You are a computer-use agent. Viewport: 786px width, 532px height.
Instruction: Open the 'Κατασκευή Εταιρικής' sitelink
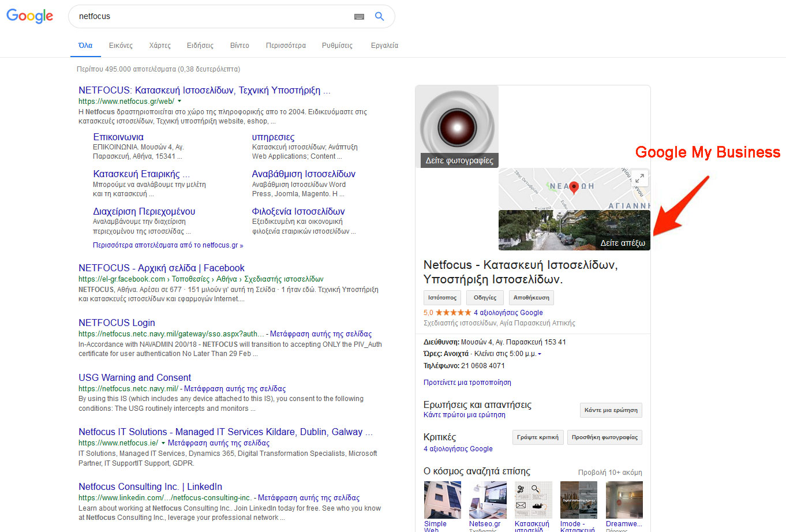(x=141, y=174)
